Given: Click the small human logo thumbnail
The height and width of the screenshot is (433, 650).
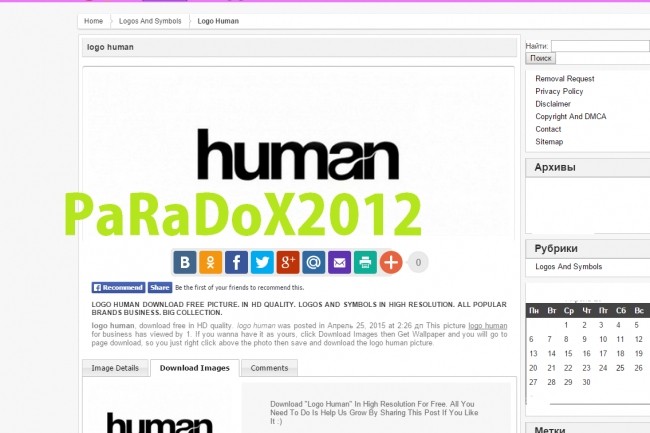Looking at the screenshot, I should click(x=160, y=423).
